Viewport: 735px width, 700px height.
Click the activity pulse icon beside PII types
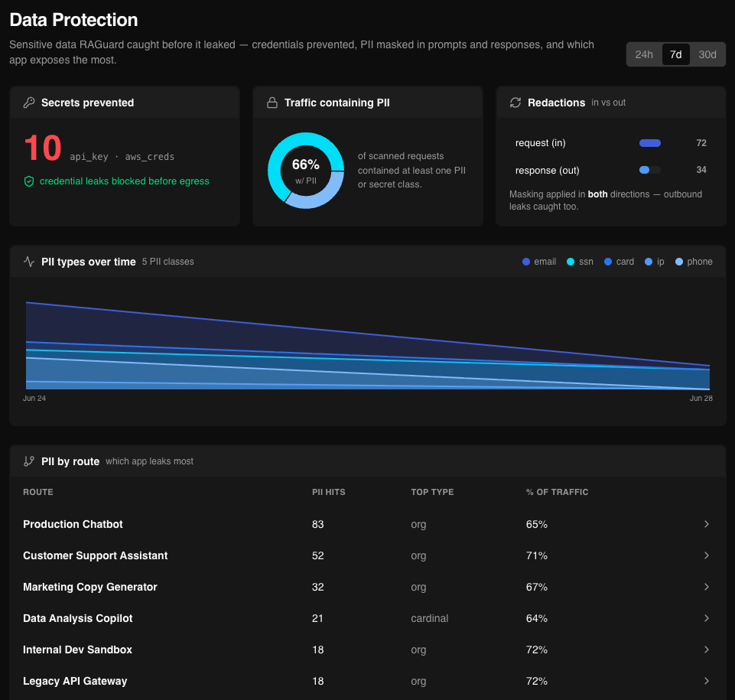coord(29,262)
